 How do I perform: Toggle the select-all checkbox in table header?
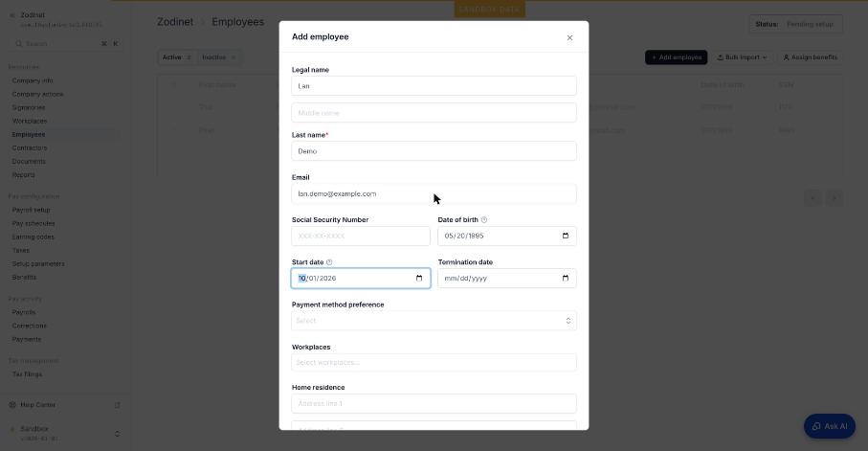[x=173, y=85]
